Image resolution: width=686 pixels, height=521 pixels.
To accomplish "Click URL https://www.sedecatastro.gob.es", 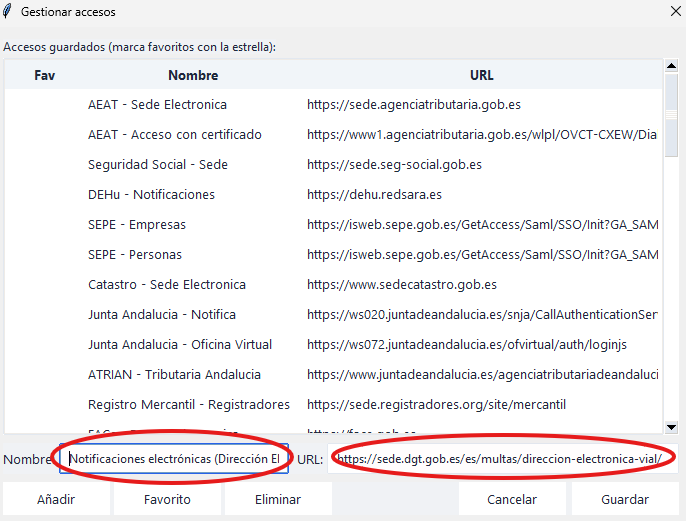I will pos(402,284).
